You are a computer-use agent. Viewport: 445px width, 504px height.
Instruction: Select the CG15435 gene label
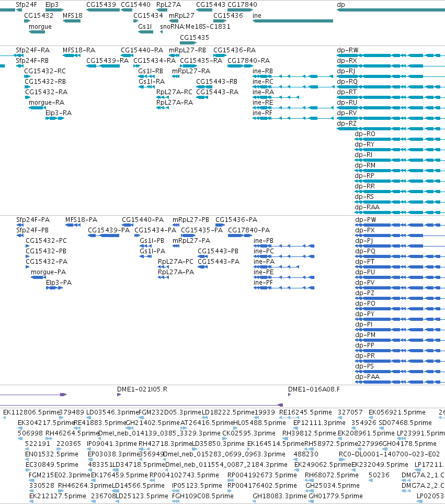[x=195, y=38]
